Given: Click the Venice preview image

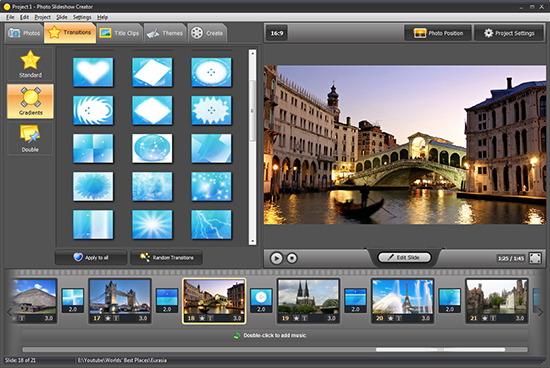Looking at the screenshot, I should click(405, 145).
